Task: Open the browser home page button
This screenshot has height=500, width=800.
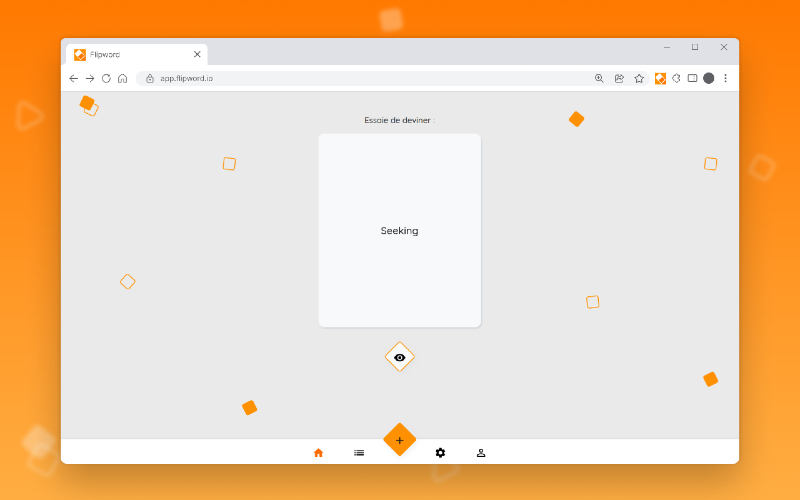Action: [x=122, y=79]
